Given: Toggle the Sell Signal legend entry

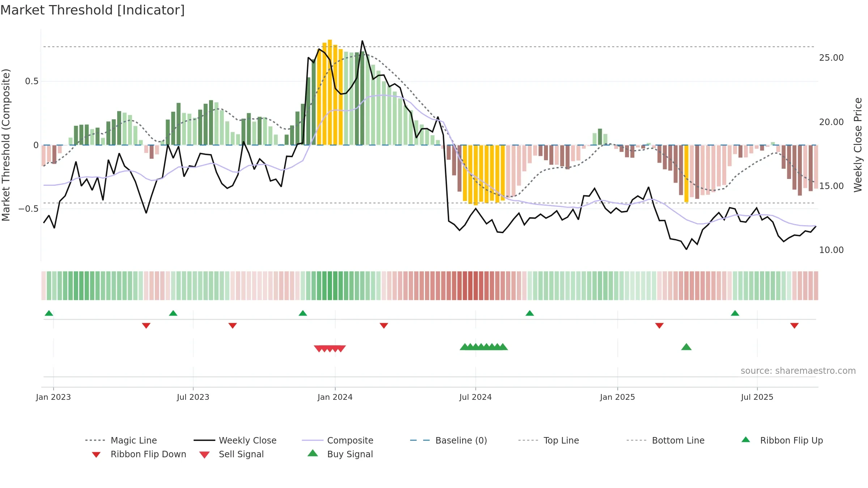Looking at the screenshot, I should click(x=231, y=454).
